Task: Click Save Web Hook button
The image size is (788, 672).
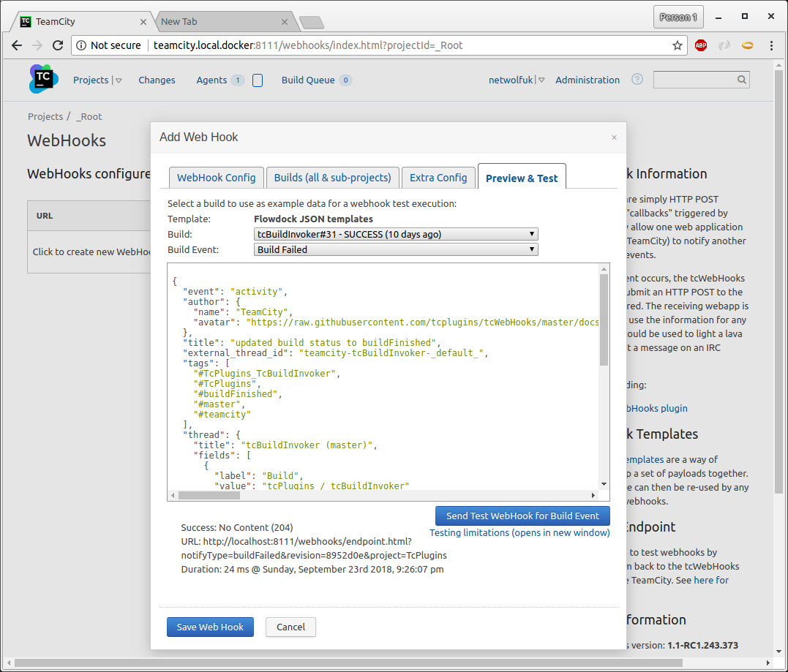Action: [x=210, y=627]
